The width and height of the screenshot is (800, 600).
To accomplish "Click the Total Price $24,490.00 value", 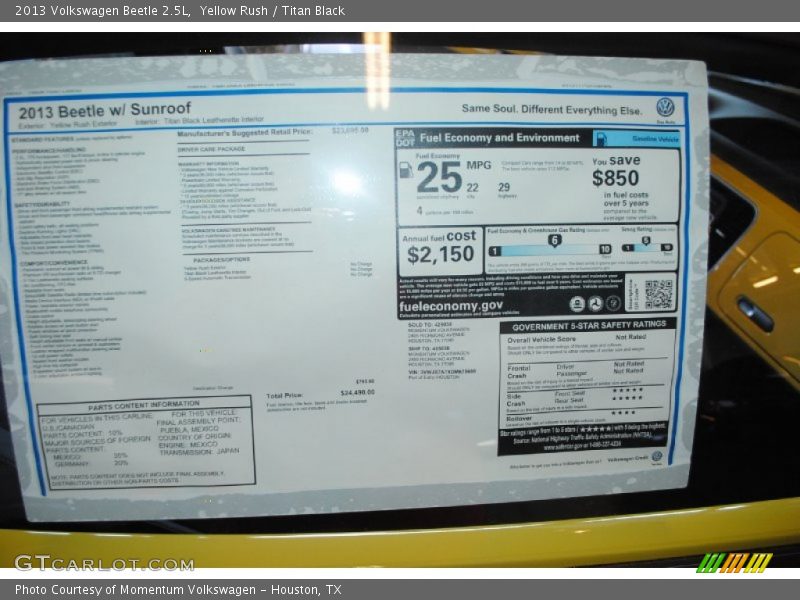I will 357,392.
